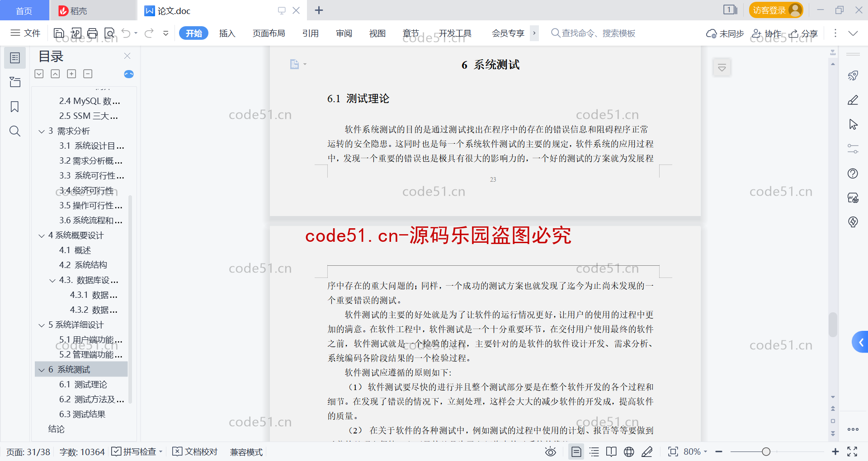Open the 文件 file menu
This screenshot has width=868, height=461.
[25, 33]
